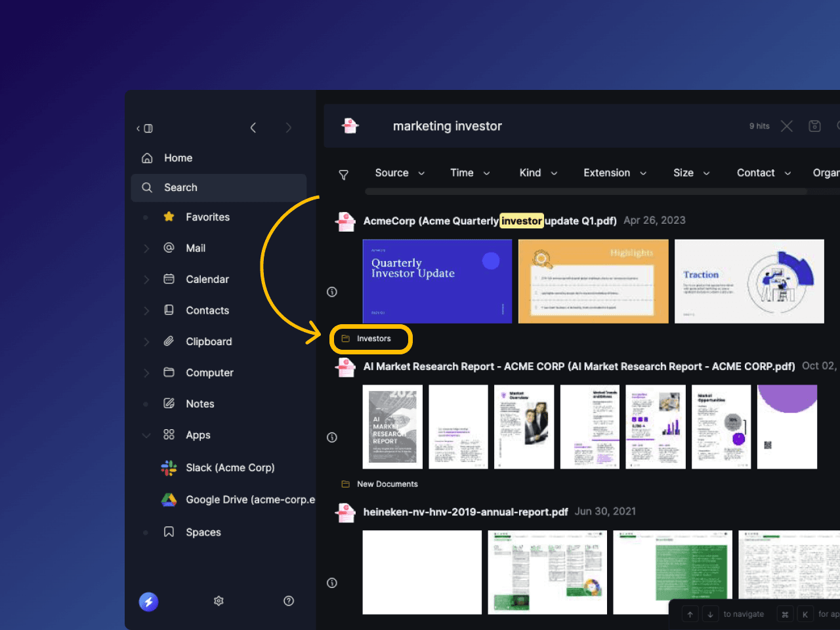
Task: Open settings with the gear icon
Action: pyautogui.click(x=219, y=601)
